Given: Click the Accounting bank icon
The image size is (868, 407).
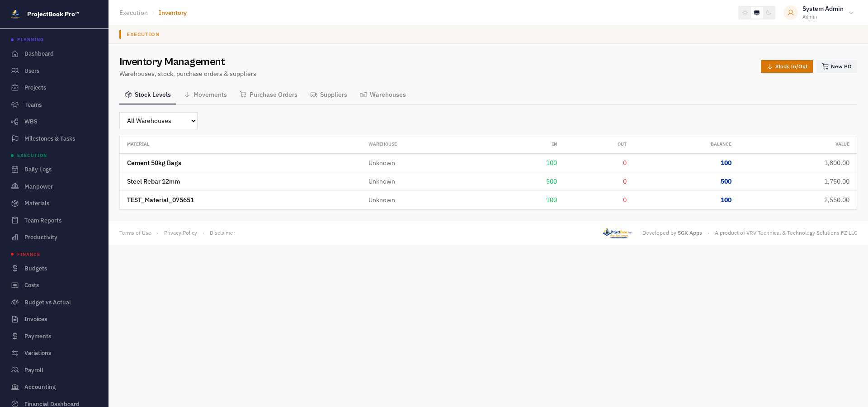Looking at the screenshot, I should (x=15, y=387).
